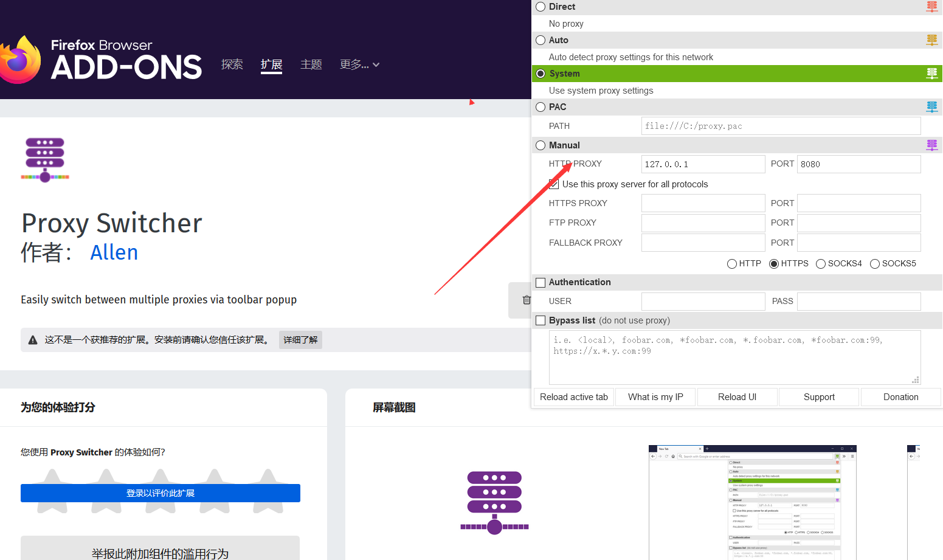Select the PAC radio button
Image resolution: width=943 pixels, height=560 pixels.
click(x=541, y=107)
